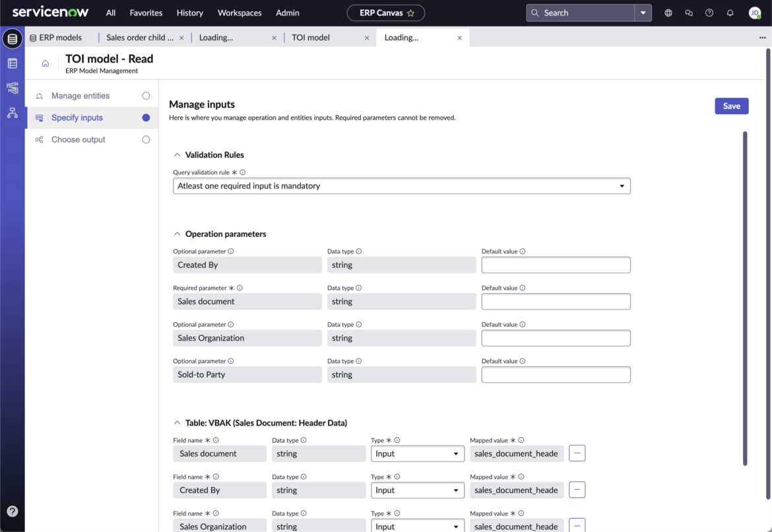Open the All menu

[x=111, y=13]
